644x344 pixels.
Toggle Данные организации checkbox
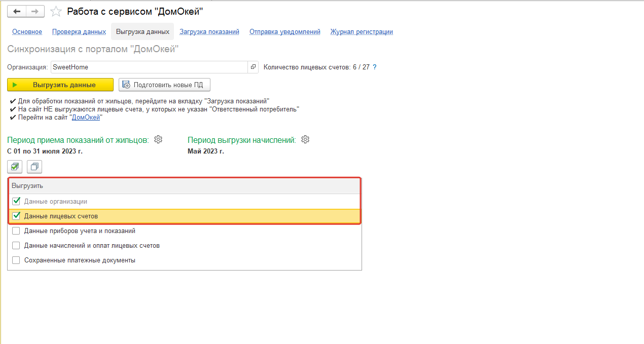tap(16, 201)
